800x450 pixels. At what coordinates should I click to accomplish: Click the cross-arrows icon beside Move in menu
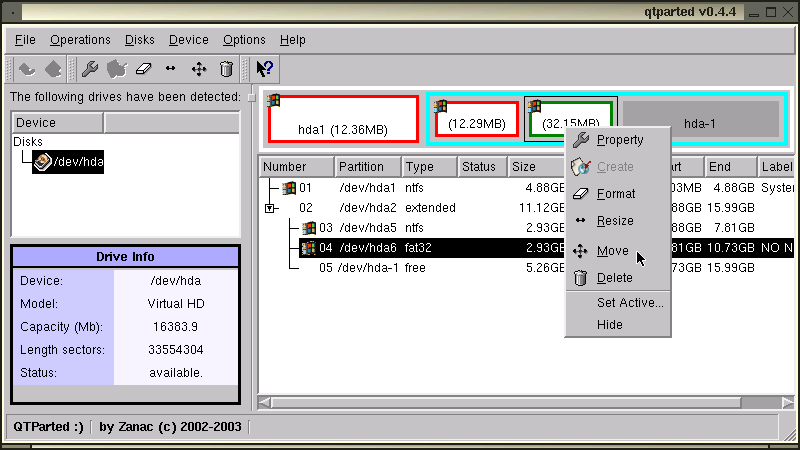pos(580,251)
